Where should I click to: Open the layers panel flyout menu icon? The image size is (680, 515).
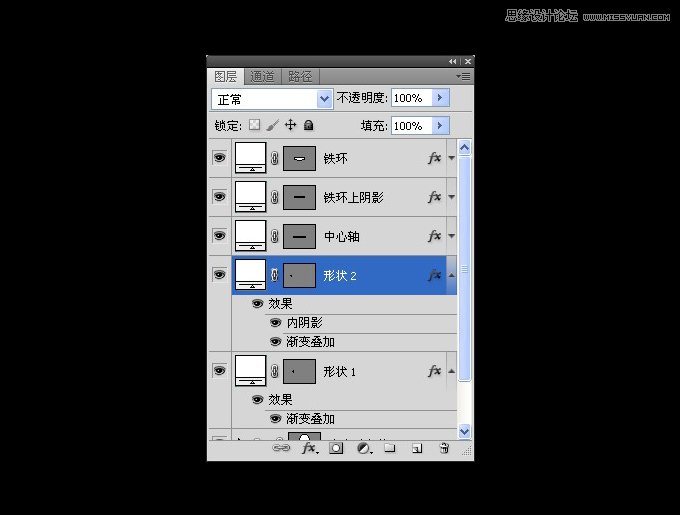click(464, 77)
